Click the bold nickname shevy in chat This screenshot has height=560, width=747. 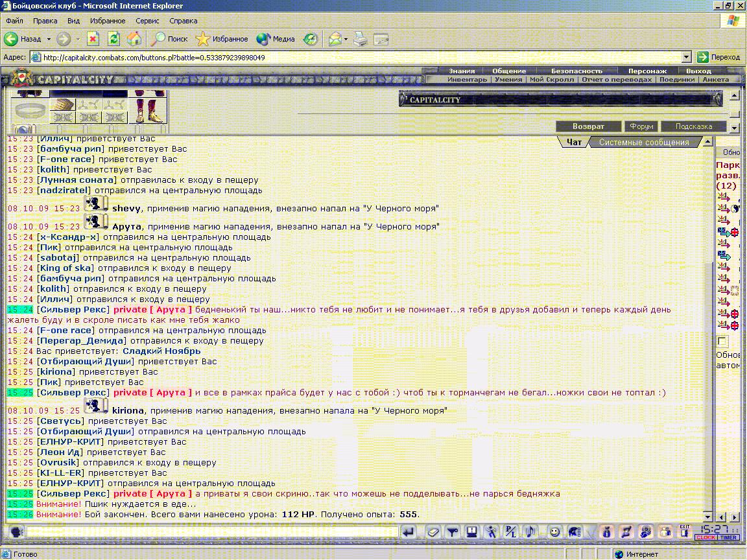point(126,209)
